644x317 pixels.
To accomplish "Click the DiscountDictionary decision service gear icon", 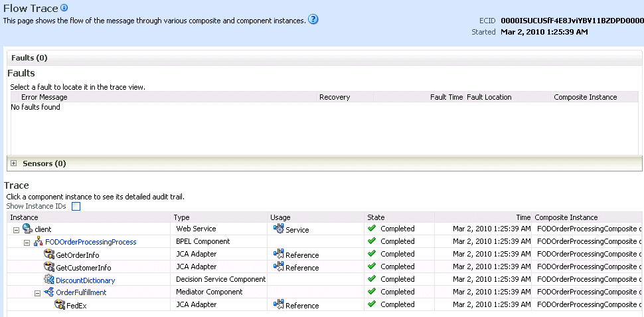I will coord(49,280).
